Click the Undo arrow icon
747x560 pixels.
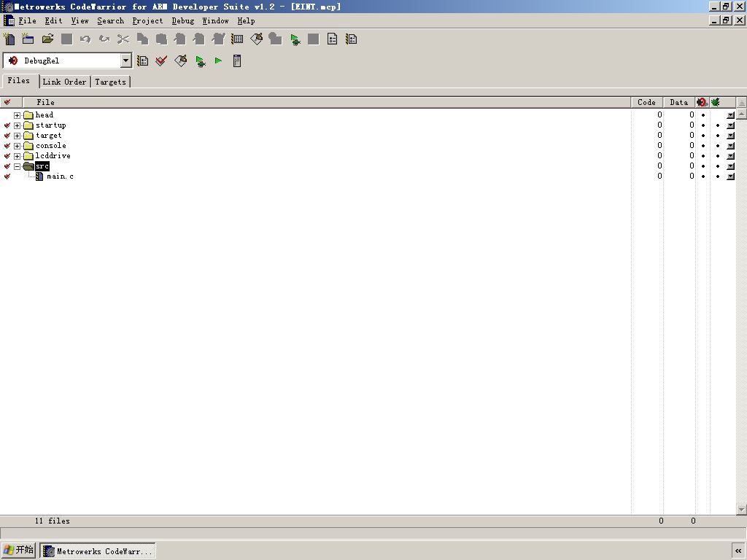85,39
